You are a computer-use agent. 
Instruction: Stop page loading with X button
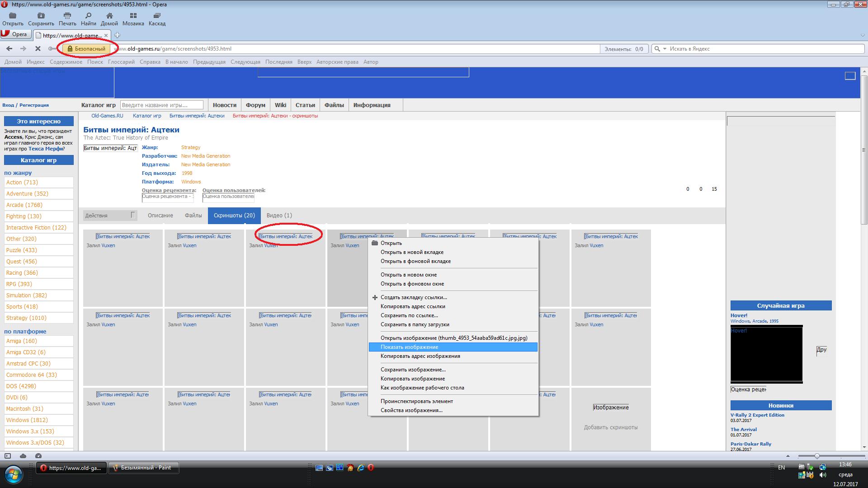[x=38, y=49]
